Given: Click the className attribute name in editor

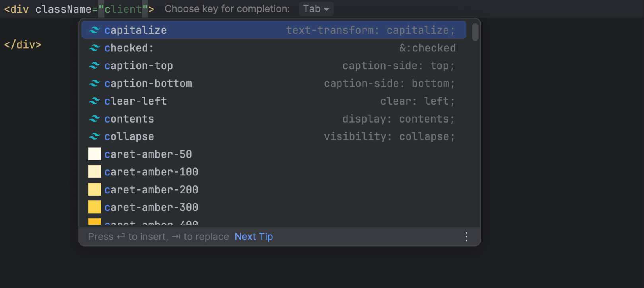Looking at the screenshot, I should (x=64, y=9).
